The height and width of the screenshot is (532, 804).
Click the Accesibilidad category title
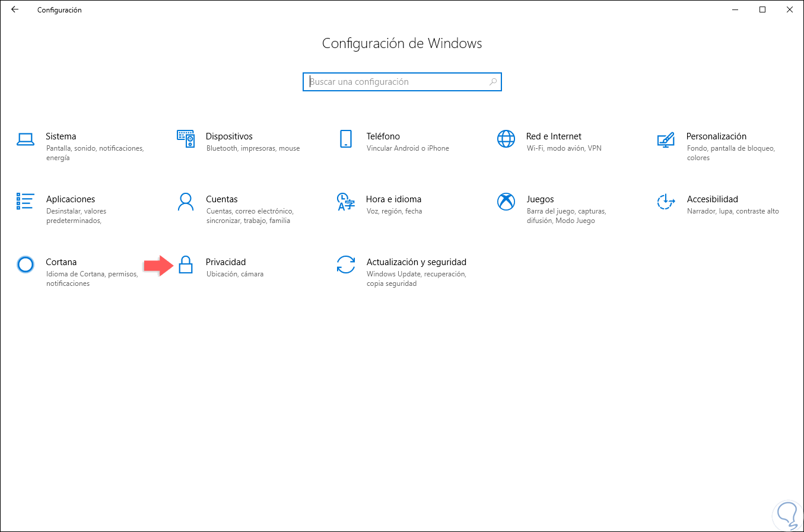pyautogui.click(x=713, y=199)
